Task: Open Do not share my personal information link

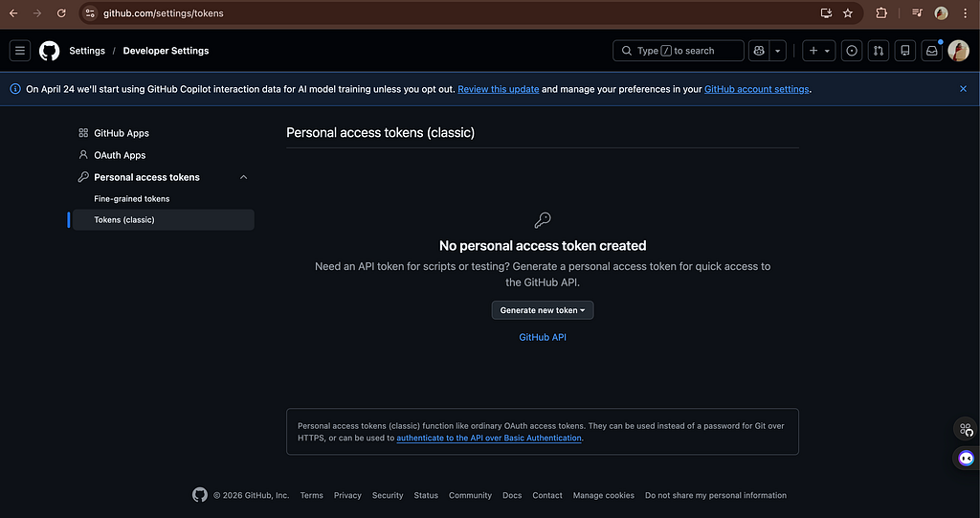Action: 716,495
